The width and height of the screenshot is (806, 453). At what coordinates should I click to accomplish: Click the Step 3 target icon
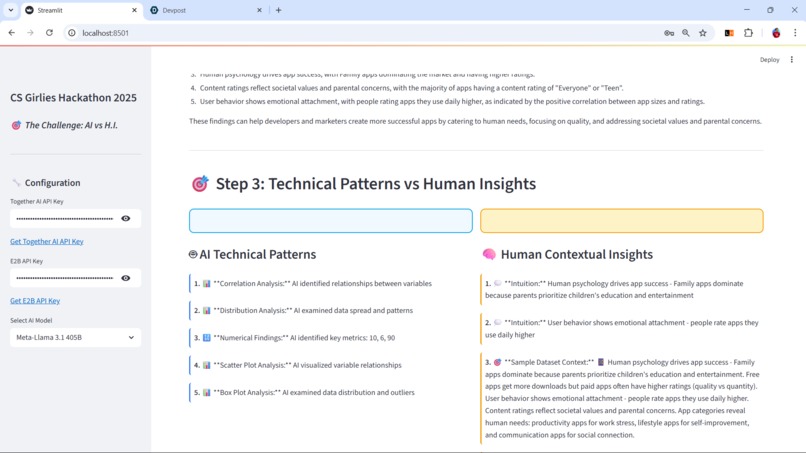[x=200, y=184]
